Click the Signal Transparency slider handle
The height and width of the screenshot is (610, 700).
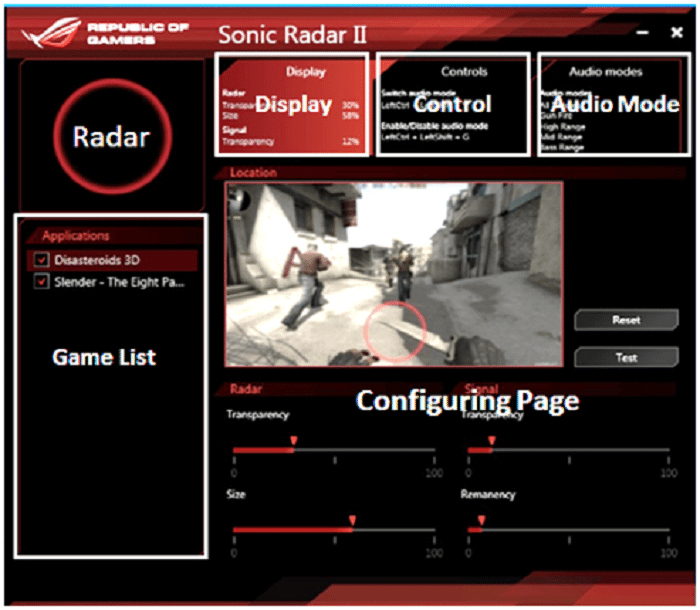pyautogui.click(x=491, y=441)
